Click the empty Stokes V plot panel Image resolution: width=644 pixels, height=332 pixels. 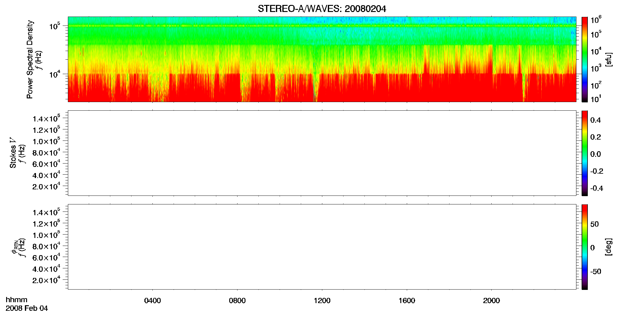(x=322, y=153)
